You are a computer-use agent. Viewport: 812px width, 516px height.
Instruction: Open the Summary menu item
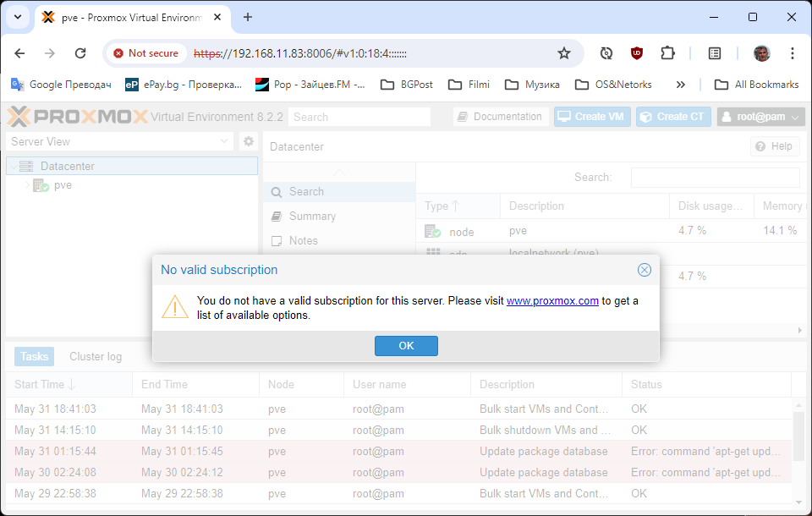click(x=312, y=216)
